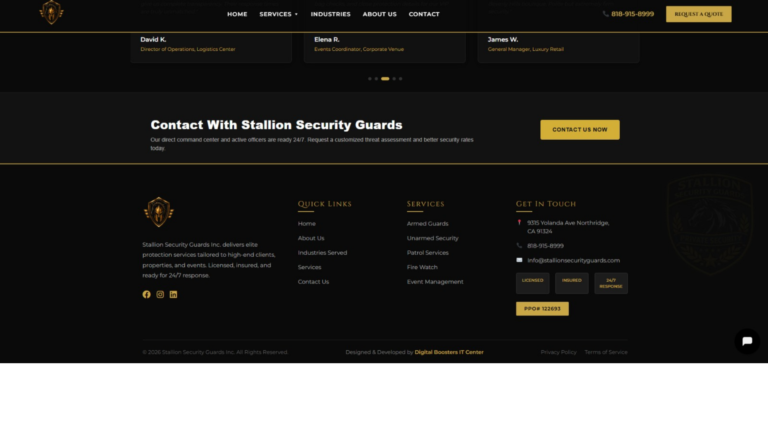The height and width of the screenshot is (432, 768).
Task: Open the chat widget bubble
Action: 747,341
